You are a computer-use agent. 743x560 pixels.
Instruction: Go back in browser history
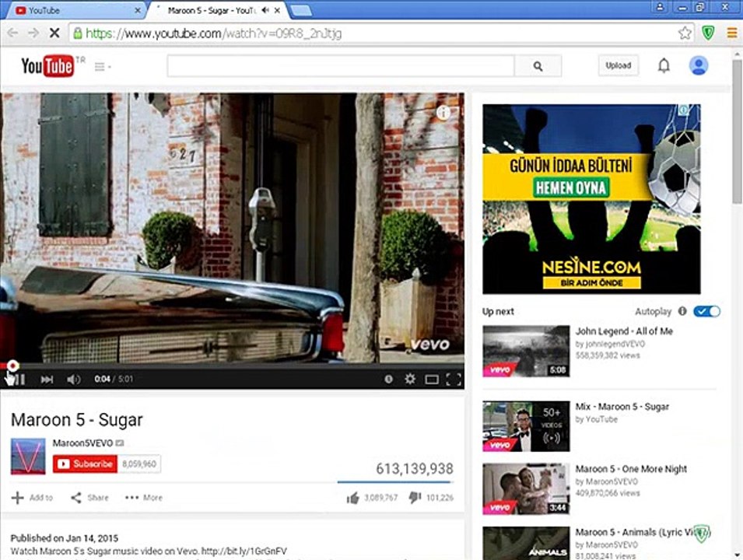click(12, 33)
